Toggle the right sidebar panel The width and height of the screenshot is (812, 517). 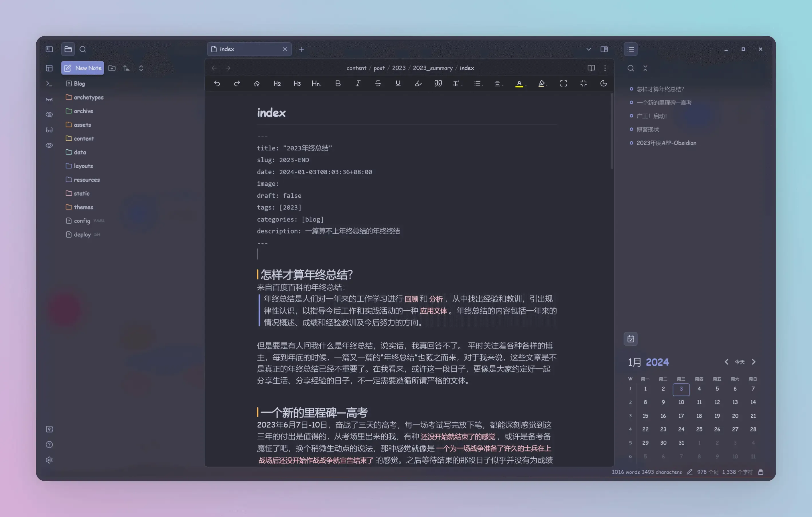(x=604, y=49)
